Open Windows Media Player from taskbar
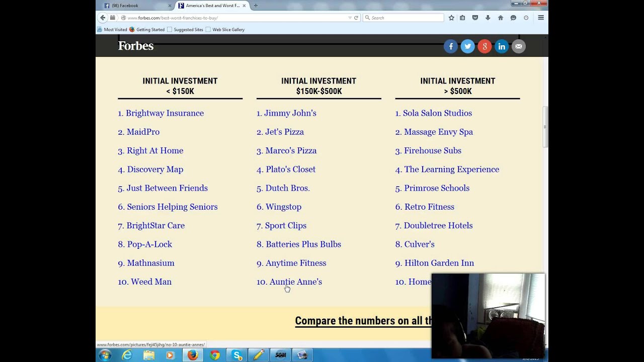 [170, 355]
